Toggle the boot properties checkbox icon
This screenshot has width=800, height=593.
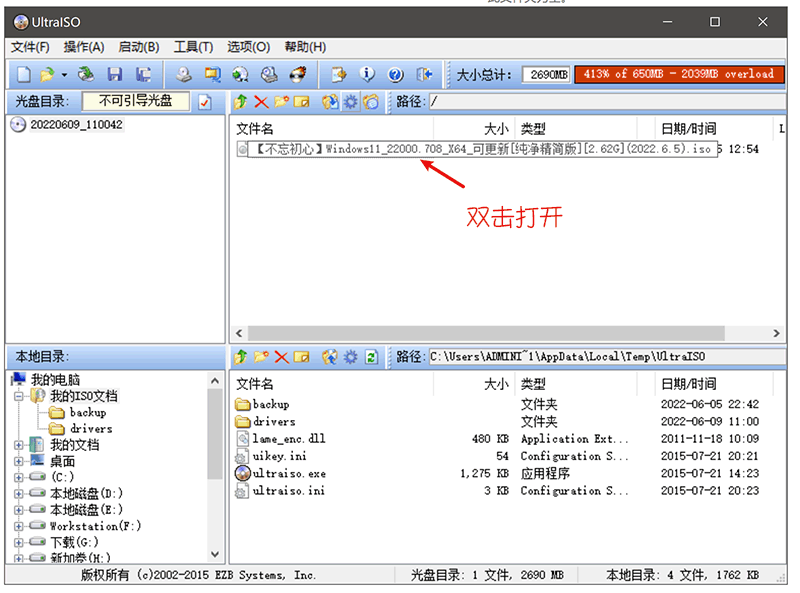(205, 102)
